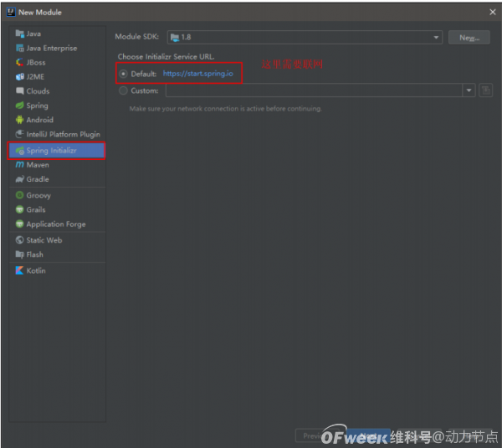Image resolution: width=502 pixels, height=448 pixels.
Task: Click the Custom URL text field
Action: click(x=314, y=90)
